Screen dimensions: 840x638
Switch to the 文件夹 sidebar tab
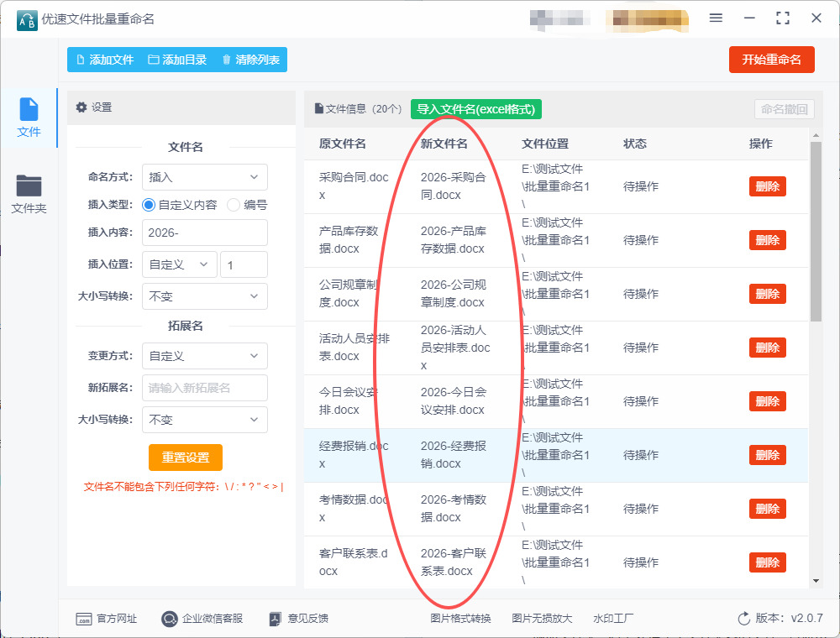click(x=29, y=194)
